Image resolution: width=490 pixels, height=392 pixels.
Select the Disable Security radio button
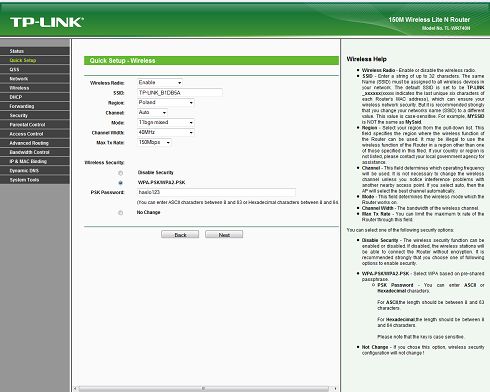point(120,173)
